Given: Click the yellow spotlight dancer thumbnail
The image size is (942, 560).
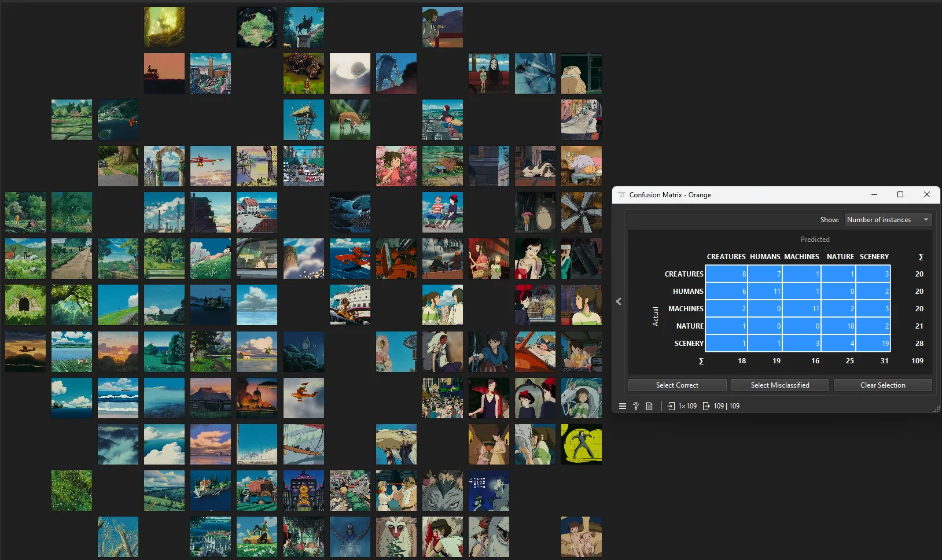Looking at the screenshot, I should click(582, 444).
